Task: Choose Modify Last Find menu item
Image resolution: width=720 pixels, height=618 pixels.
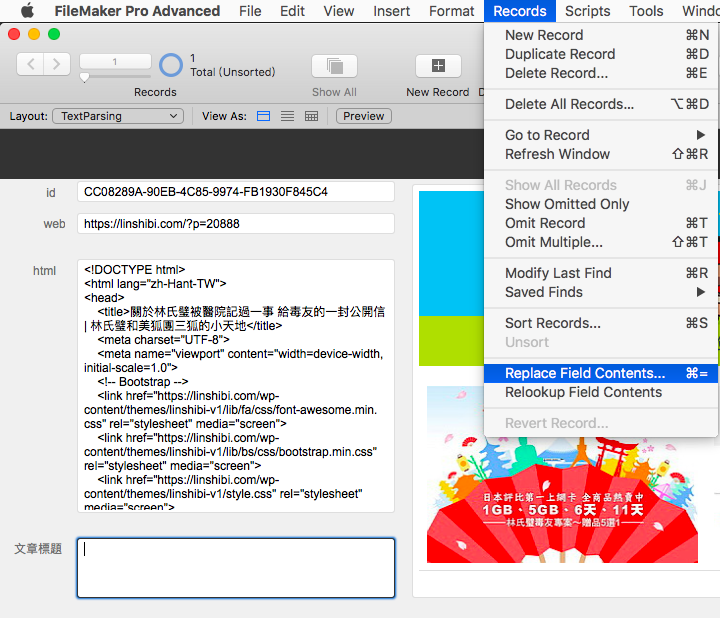Action: 601,273
